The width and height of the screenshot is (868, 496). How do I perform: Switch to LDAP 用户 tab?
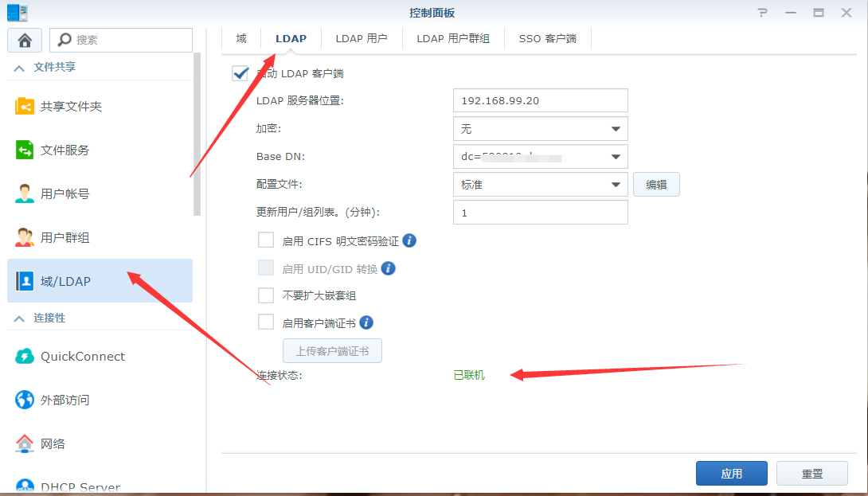pos(362,38)
